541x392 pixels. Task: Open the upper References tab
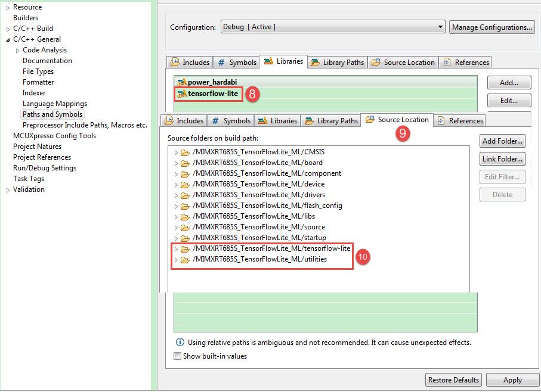(466, 63)
